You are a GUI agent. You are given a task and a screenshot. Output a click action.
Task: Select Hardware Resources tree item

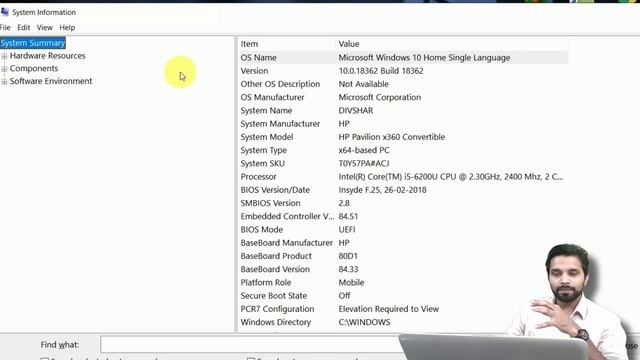(x=47, y=56)
